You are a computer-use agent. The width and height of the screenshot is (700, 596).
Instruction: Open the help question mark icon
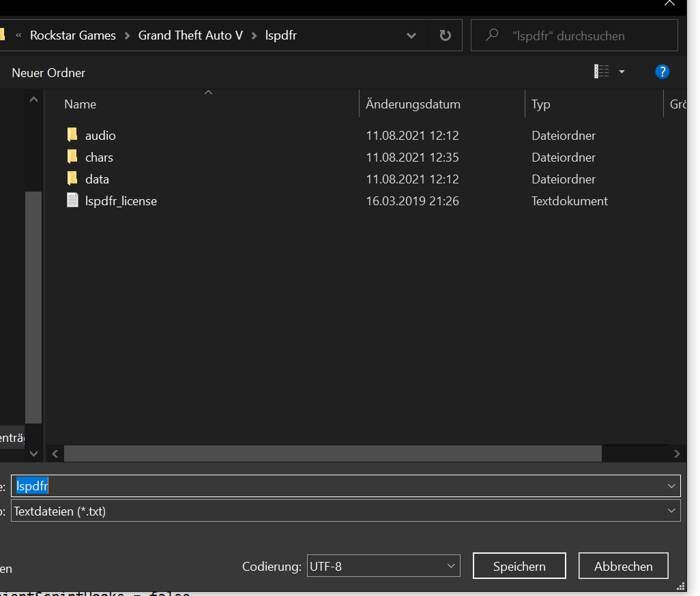click(x=662, y=72)
